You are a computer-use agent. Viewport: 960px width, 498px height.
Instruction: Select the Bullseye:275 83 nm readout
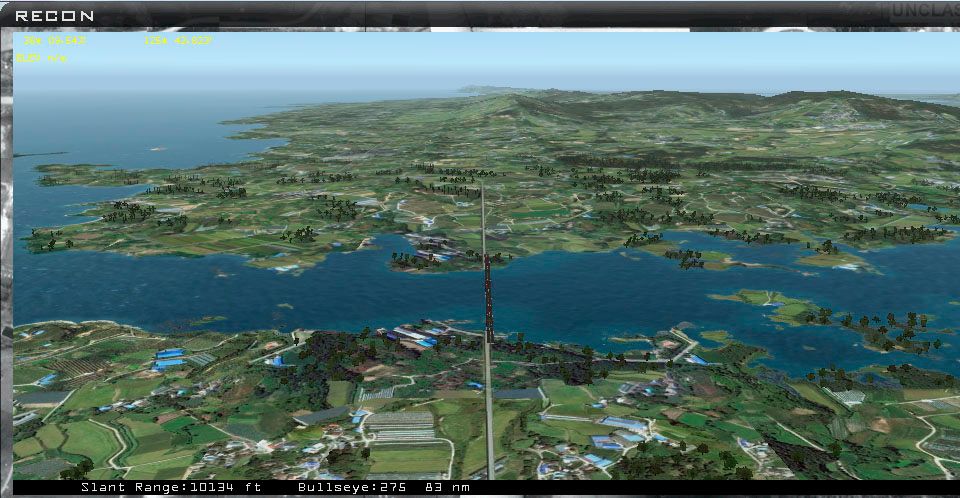tap(384, 487)
